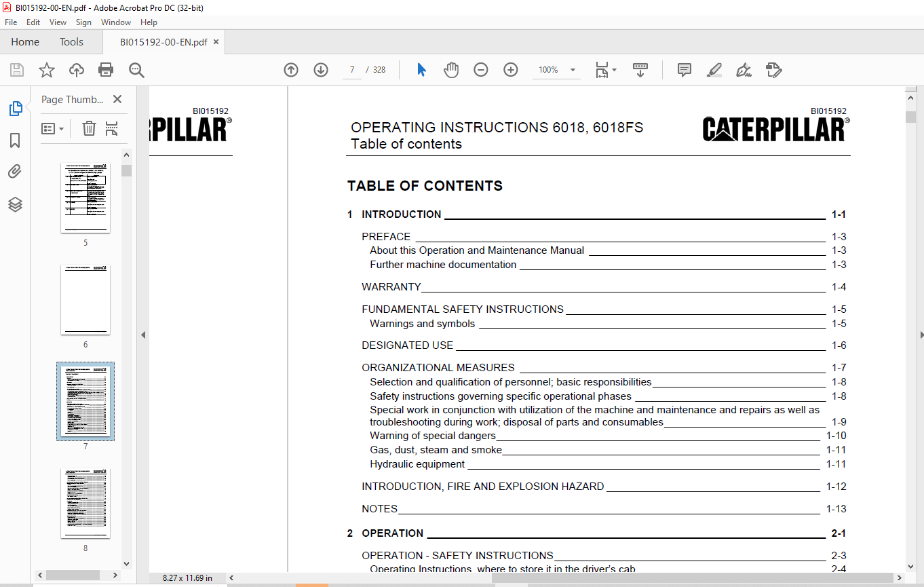The height and width of the screenshot is (587, 924).
Task: Click the DESIGNATED USE contents entry
Action: click(604, 345)
